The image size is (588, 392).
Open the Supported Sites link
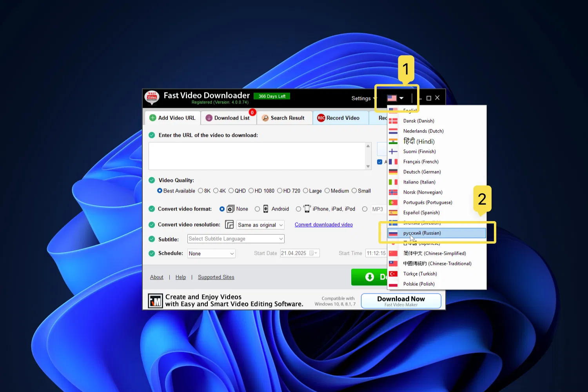coord(216,277)
